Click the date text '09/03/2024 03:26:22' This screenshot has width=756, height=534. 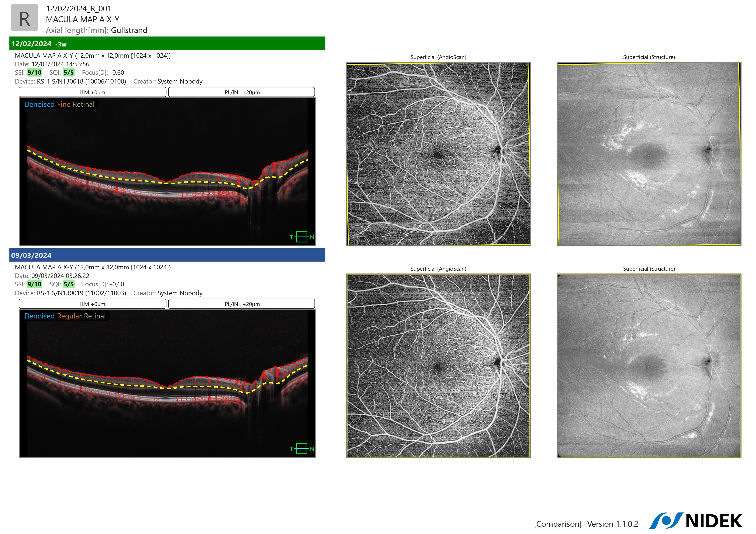coord(60,276)
